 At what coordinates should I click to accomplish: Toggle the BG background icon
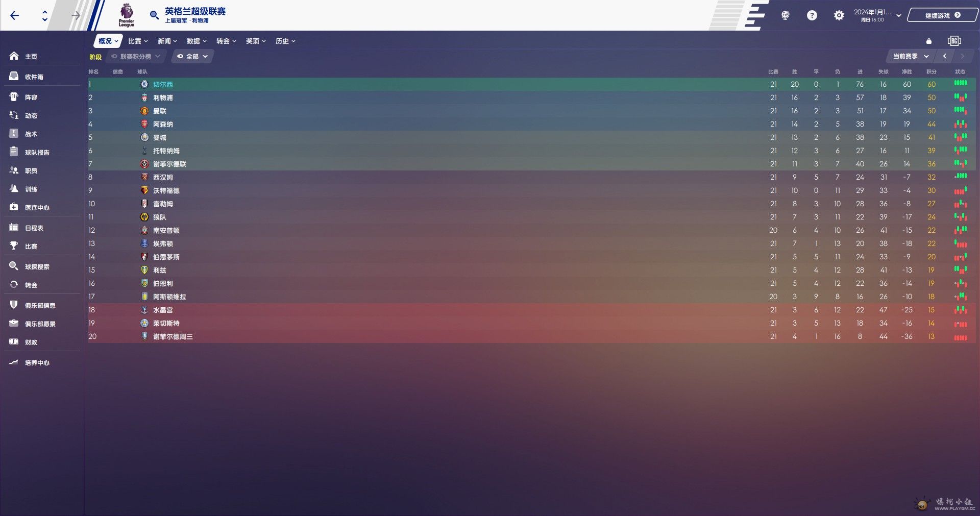(954, 41)
